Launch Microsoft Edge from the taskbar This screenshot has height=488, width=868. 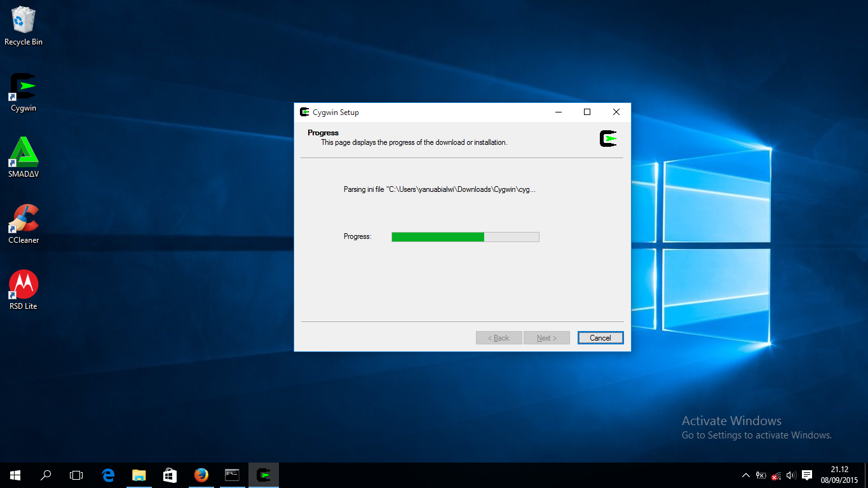tap(108, 475)
